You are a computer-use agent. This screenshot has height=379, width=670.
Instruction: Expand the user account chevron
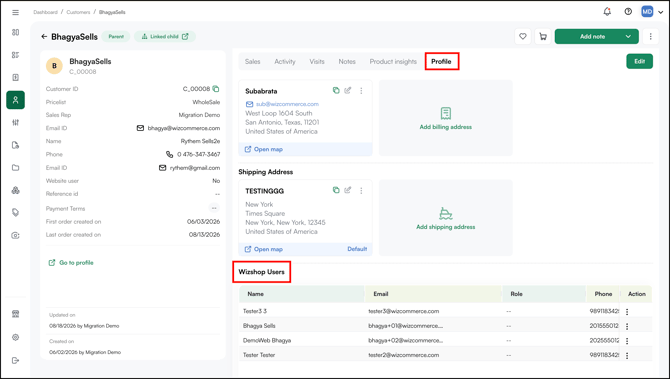pos(661,12)
